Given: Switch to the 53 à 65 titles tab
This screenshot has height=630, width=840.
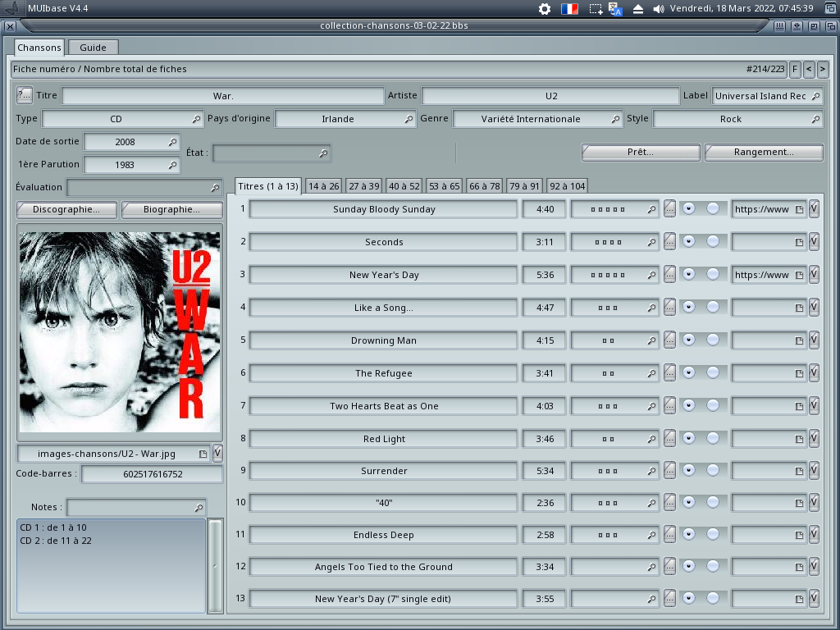Looking at the screenshot, I should point(444,186).
